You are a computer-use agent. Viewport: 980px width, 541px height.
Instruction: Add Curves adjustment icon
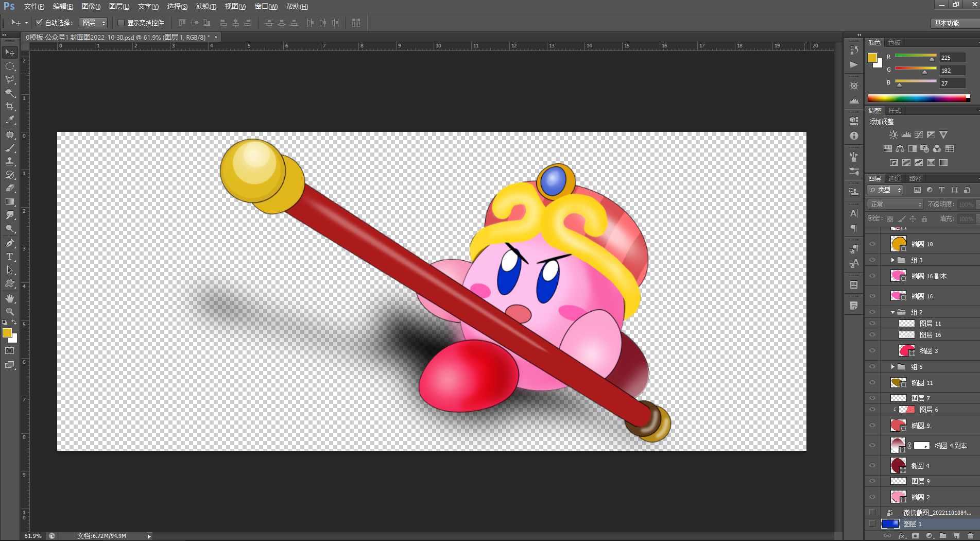(x=919, y=135)
